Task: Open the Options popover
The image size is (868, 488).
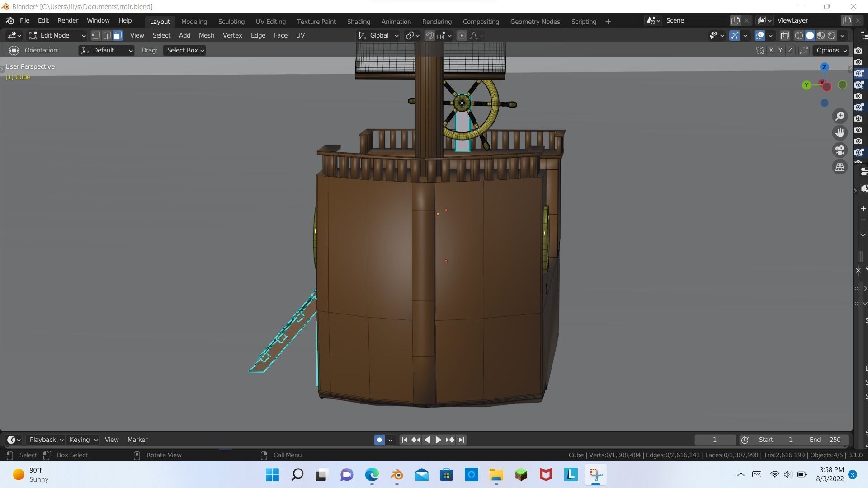Action: click(831, 50)
